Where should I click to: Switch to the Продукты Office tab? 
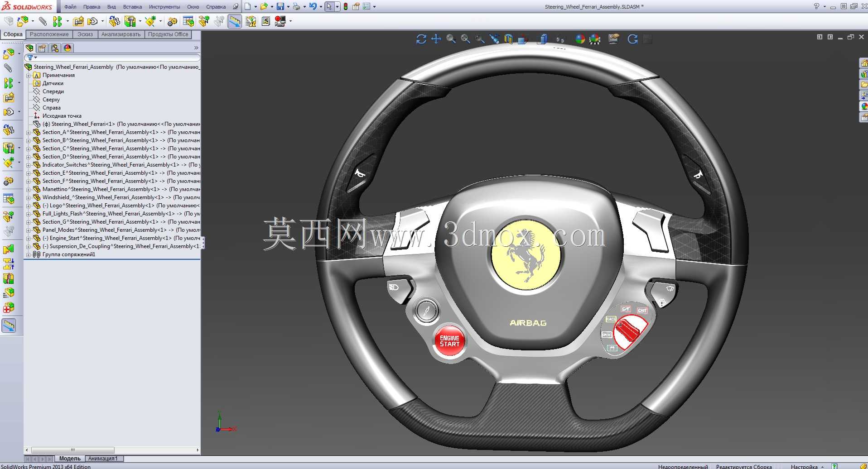tap(168, 34)
